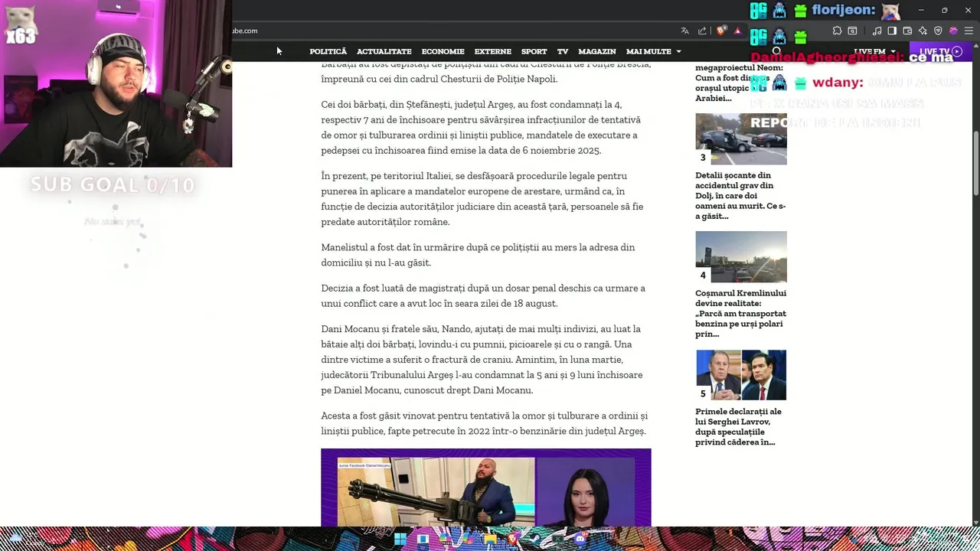Open the browser extensions puzzle icon

click(x=837, y=31)
